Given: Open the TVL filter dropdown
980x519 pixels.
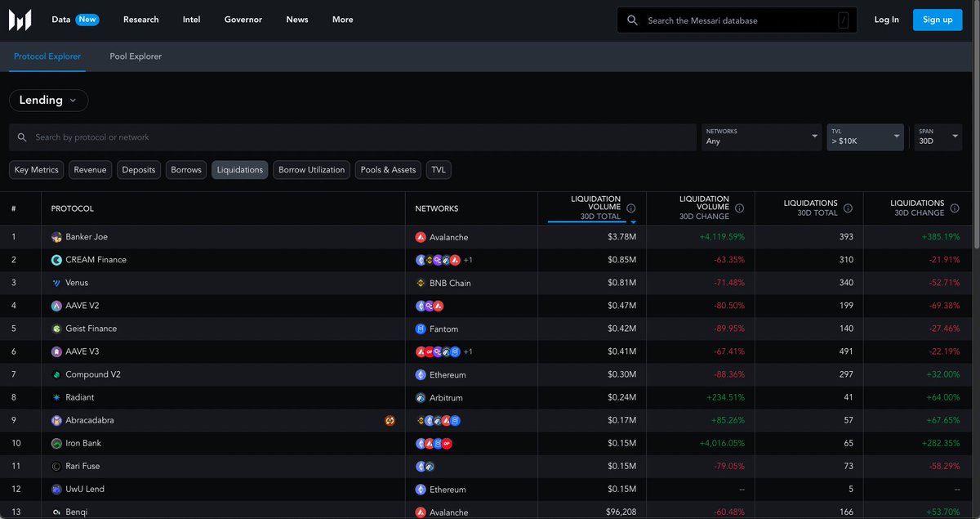Looking at the screenshot, I should click(866, 136).
